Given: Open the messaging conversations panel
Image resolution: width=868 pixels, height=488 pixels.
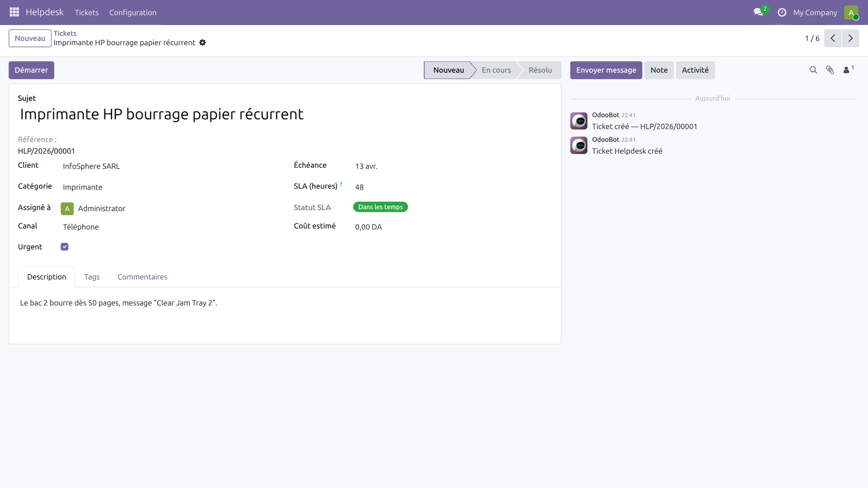Looking at the screenshot, I should tap(758, 12).
